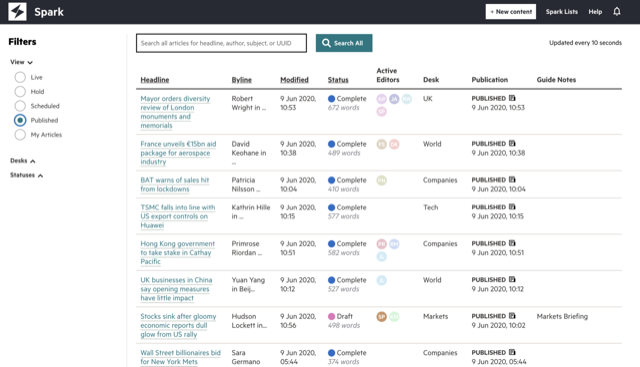Open UK businesses in China article

(x=176, y=289)
